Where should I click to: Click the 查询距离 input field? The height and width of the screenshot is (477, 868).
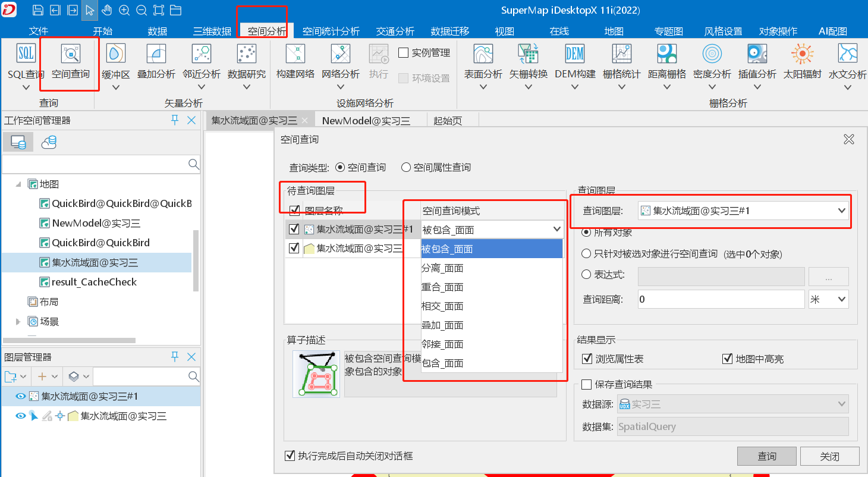[x=721, y=299]
